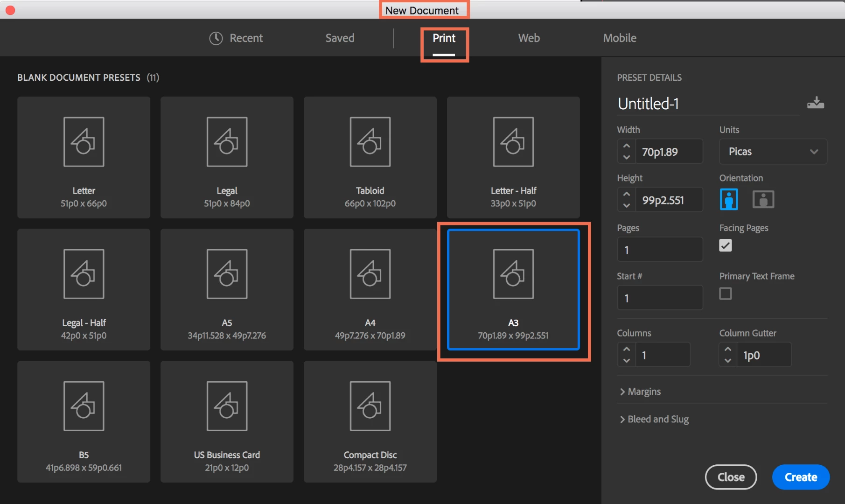This screenshot has height=504, width=845.
Task: Select the A3 document preset
Action: pos(513,289)
